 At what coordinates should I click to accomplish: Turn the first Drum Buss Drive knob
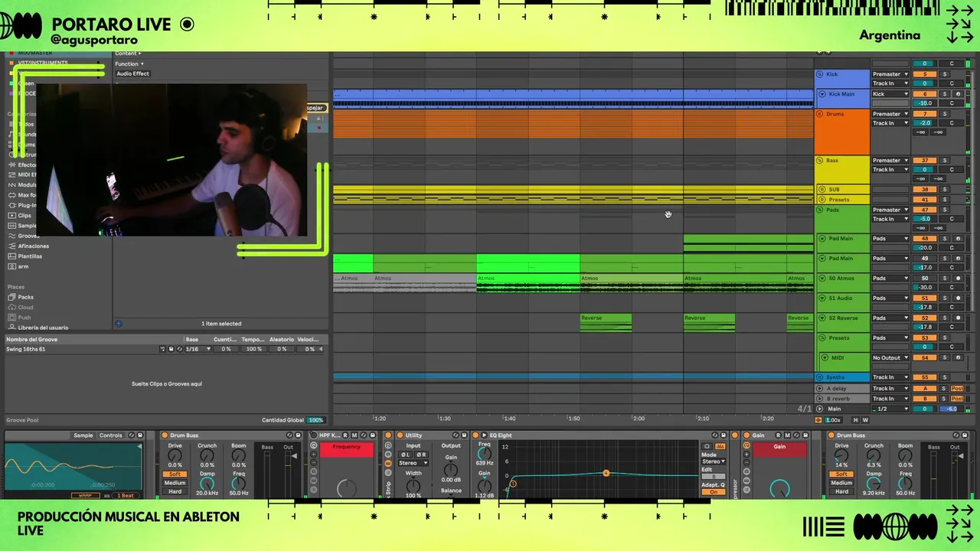175,455
